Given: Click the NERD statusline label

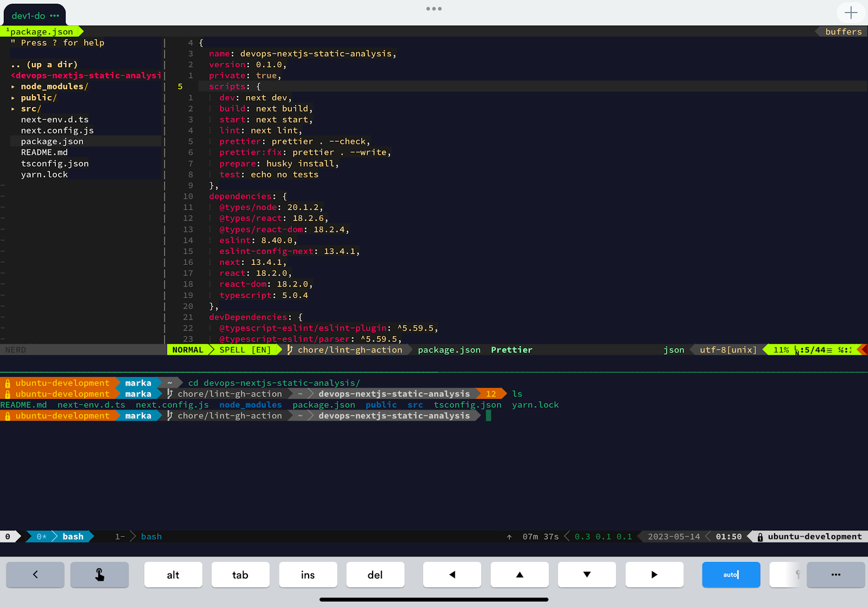Looking at the screenshot, I should pos(15,350).
